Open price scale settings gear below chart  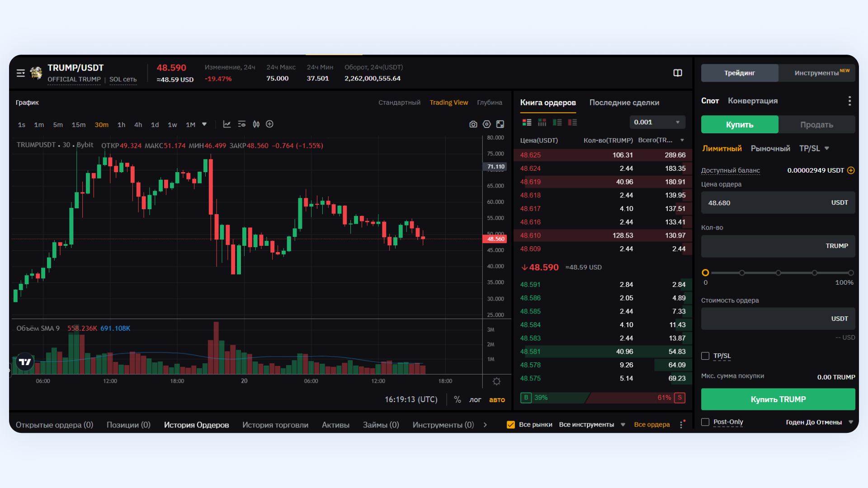coord(496,381)
